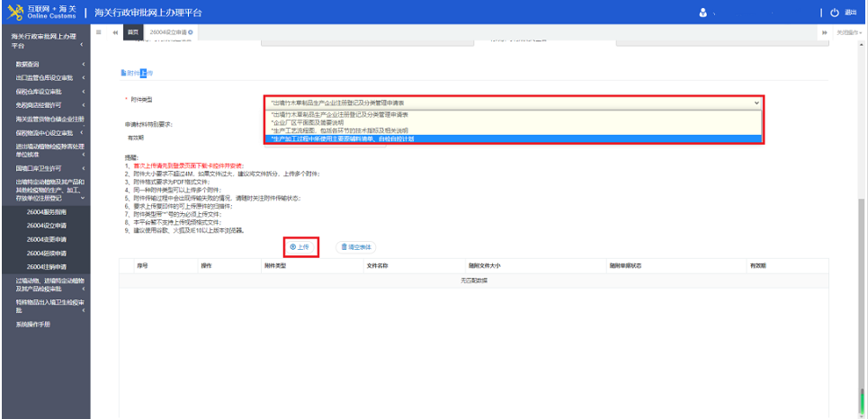Click the user profile icon in header
The image size is (868, 419).
[x=702, y=13]
